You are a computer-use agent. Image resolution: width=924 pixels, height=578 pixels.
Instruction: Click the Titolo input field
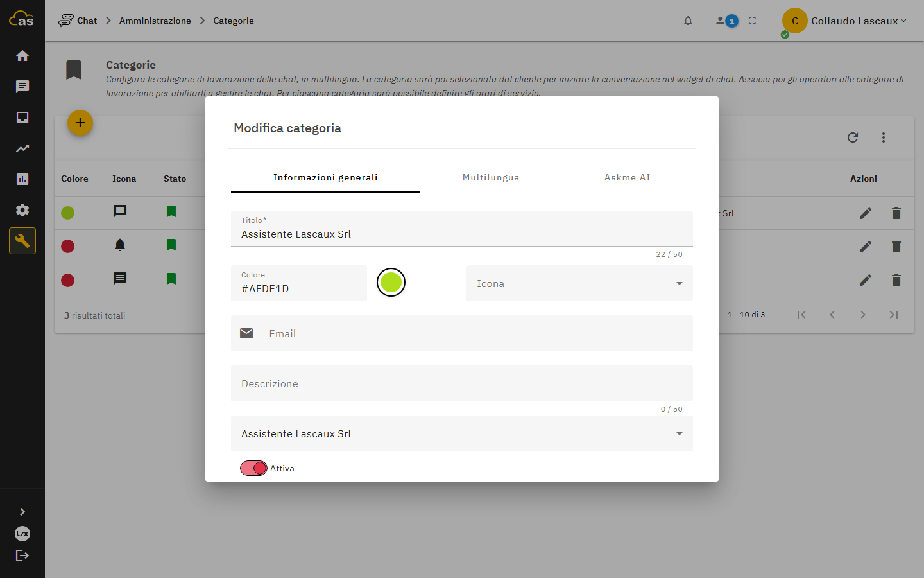pyautogui.click(x=462, y=229)
